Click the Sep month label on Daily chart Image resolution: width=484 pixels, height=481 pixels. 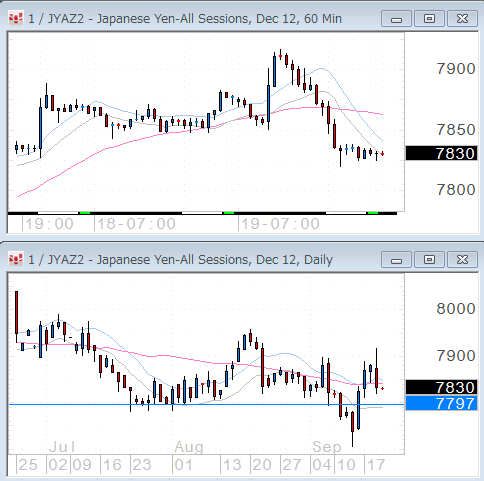pos(327,447)
